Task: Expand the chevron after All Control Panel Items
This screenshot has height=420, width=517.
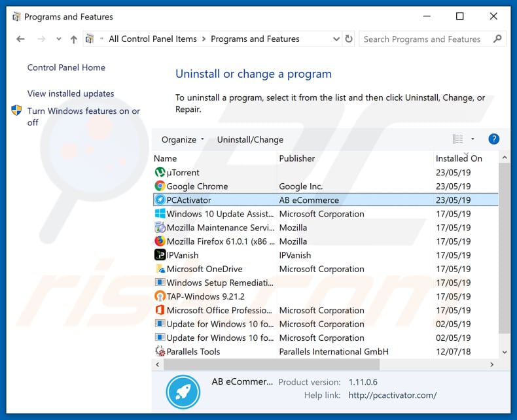Action: pos(204,39)
